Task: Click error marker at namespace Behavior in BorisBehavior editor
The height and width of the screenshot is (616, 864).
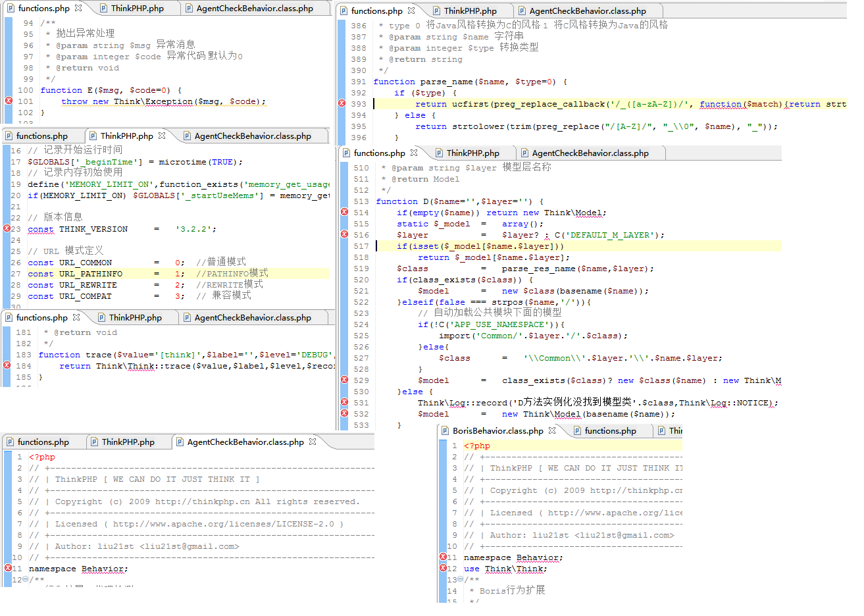Action: [x=443, y=557]
